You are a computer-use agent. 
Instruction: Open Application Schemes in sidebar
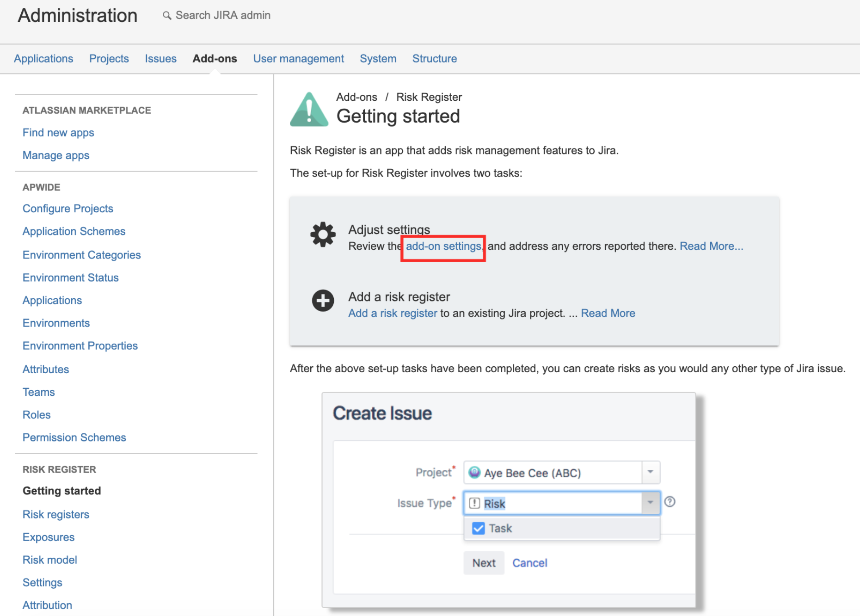(x=74, y=231)
